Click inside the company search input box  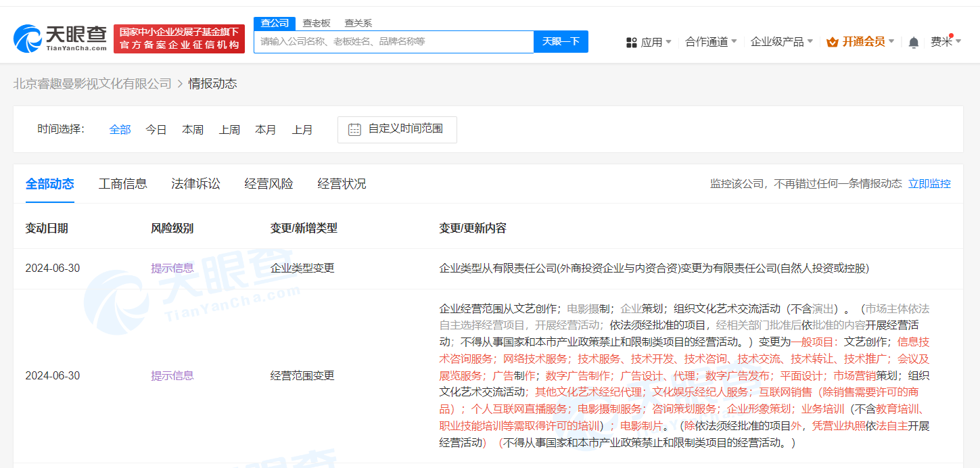click(392, 41)
